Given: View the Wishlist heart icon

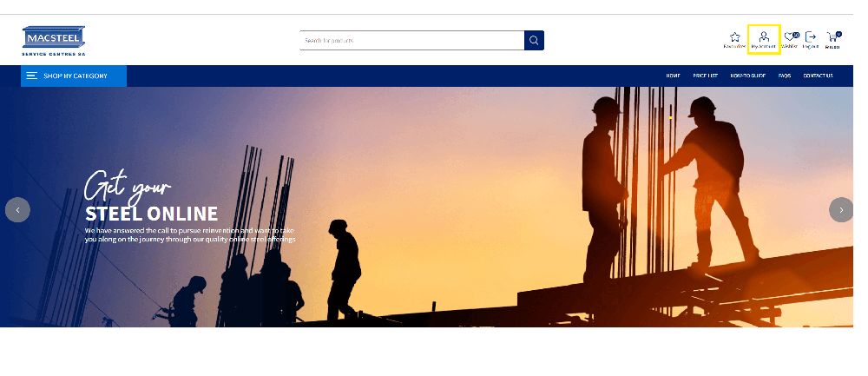Looking at the screenshot, I should point(789,38).
